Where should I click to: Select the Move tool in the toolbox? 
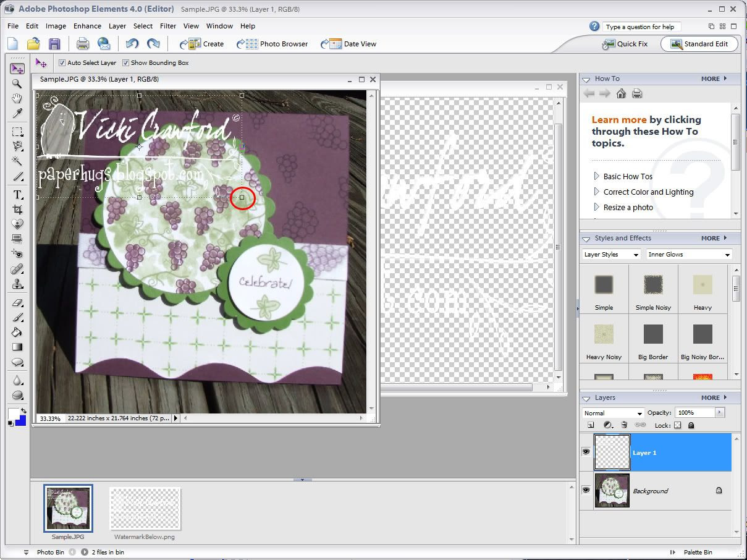pos(17,69)
